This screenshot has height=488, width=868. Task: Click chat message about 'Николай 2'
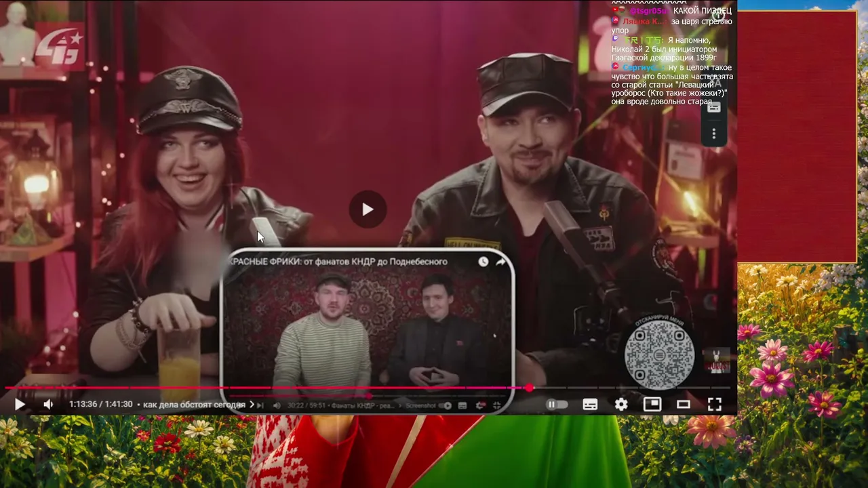point(664,49)
